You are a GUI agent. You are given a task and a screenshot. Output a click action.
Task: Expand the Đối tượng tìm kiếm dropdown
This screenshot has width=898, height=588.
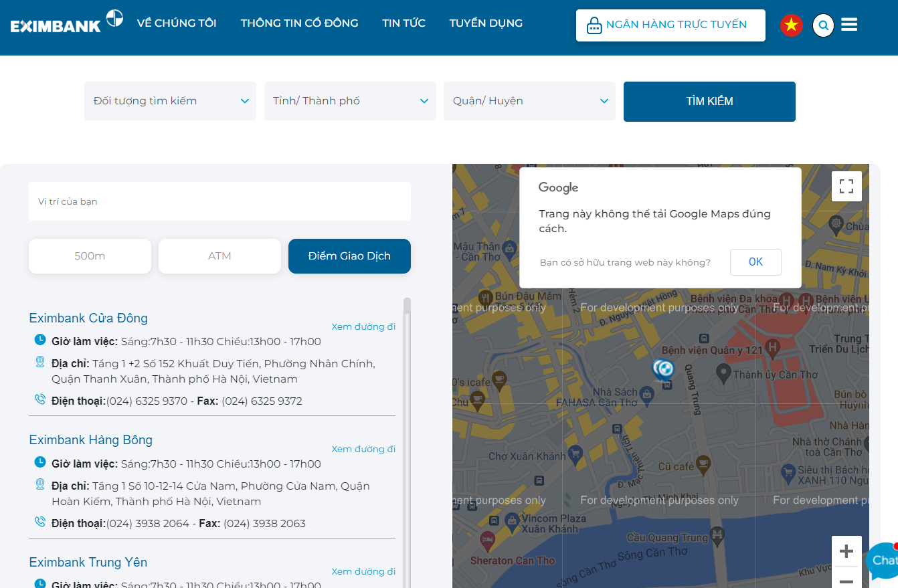[x=170, y=101]
